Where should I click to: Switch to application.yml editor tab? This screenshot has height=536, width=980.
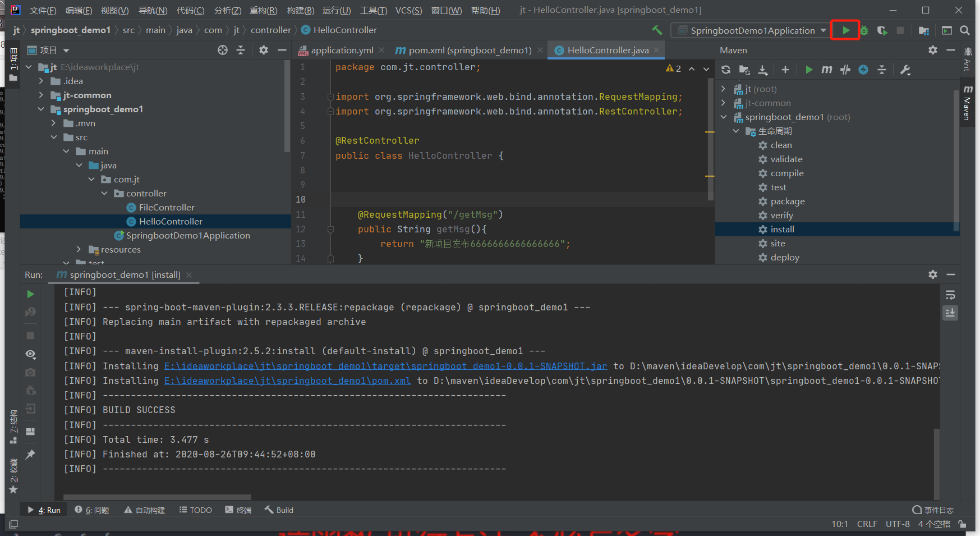click(342, 50)
